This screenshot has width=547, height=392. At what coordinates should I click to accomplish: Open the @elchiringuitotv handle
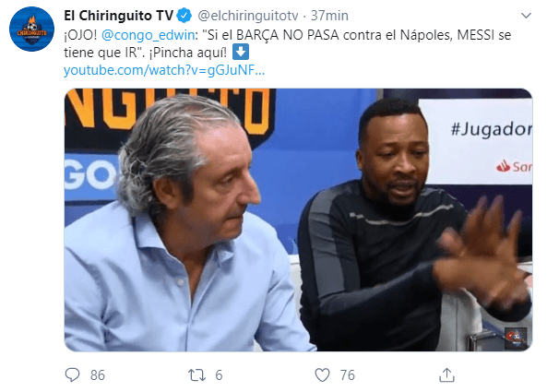[x=248, y=16]
